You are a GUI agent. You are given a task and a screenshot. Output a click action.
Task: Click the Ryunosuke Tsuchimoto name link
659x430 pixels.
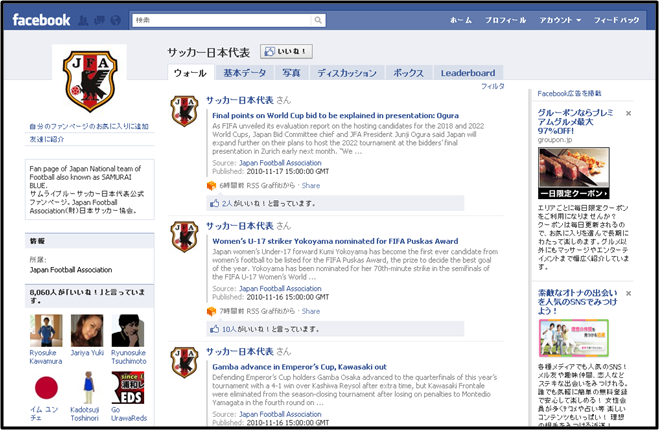pyautogui.click(x=129, y=357)
